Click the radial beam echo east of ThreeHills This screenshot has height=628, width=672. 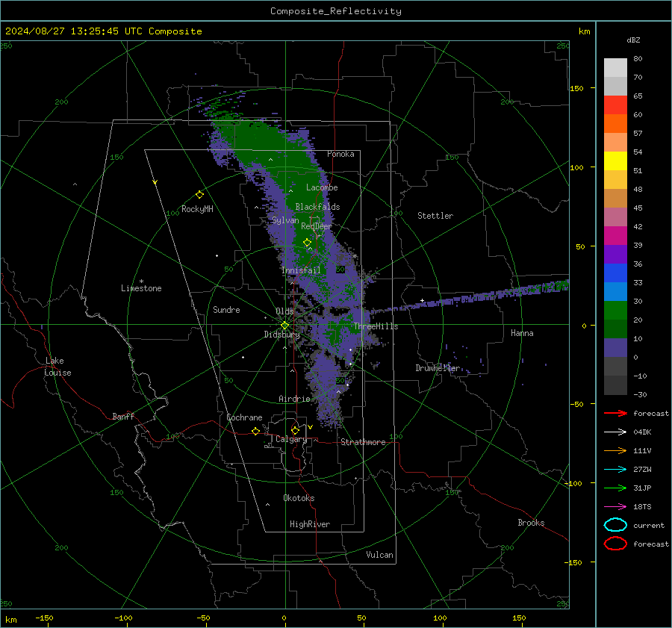[x=471, y=296]
